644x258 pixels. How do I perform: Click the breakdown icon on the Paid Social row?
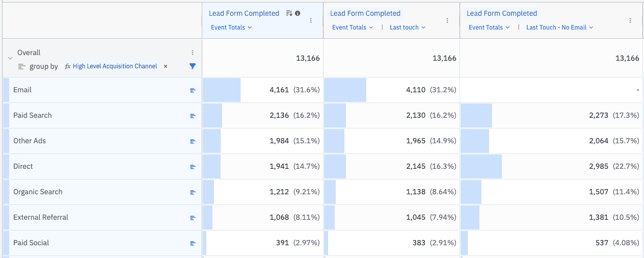tap(193, 243)
